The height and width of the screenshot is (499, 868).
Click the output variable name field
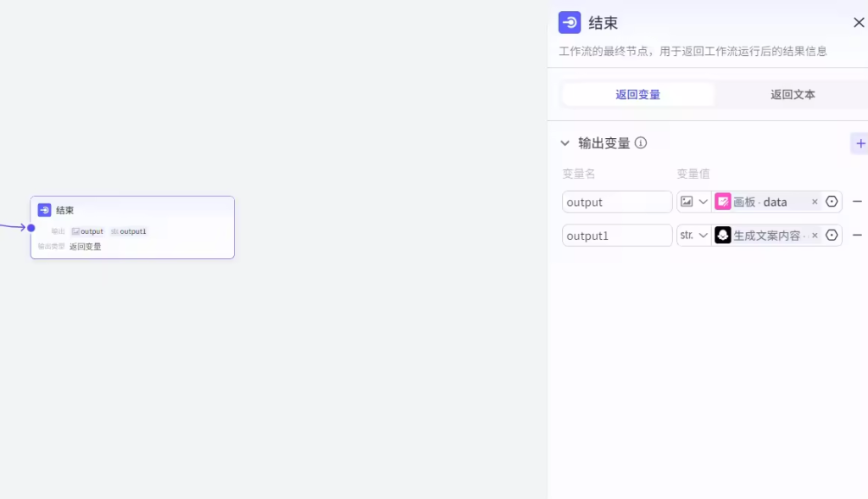617,202
